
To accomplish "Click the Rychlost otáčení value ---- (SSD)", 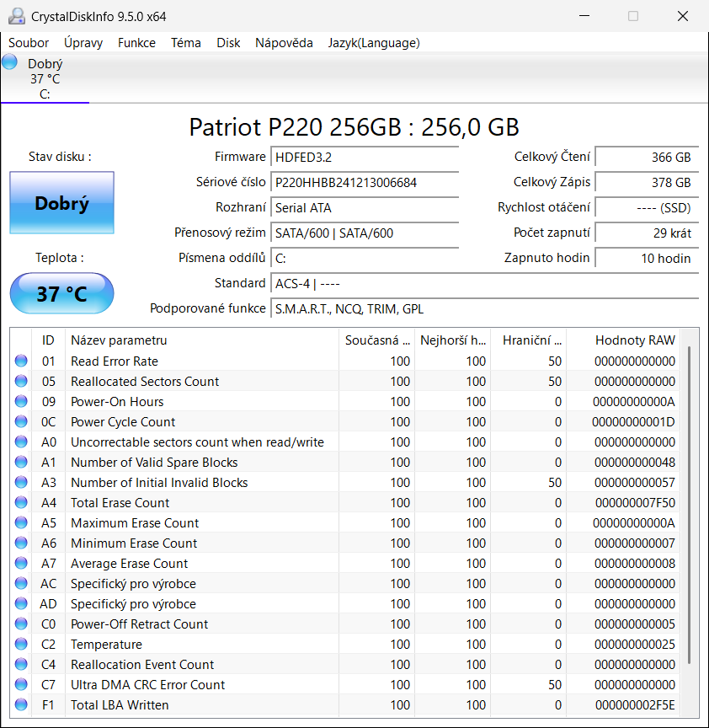I will coord(647,207).
